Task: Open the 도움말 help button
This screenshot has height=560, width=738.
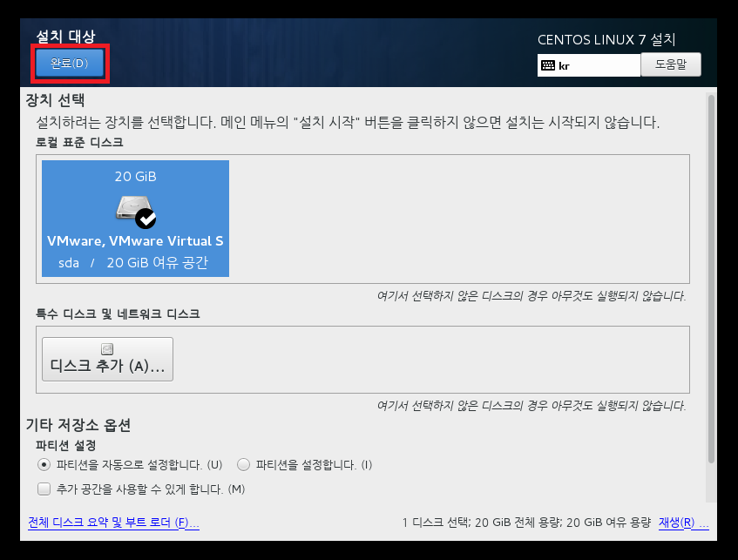Action: click(671, 64)
